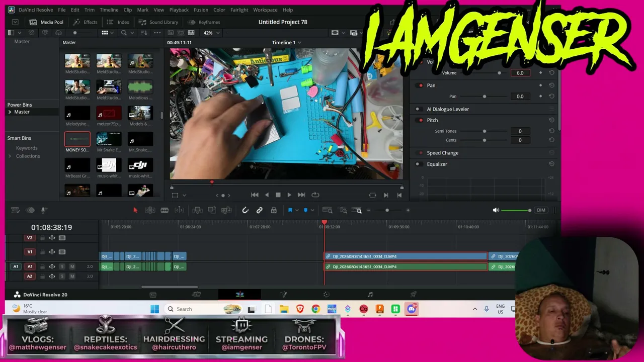Viewport: 644px width, 362px height.
Task: Click the Replace Clip timeline tool
Action: [226, 210]
